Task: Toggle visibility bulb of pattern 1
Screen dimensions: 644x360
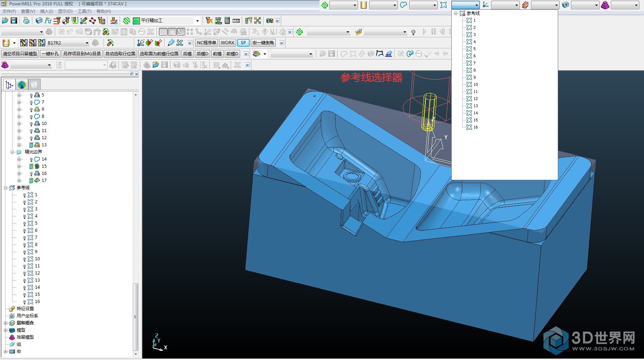Action: (25, 195)
